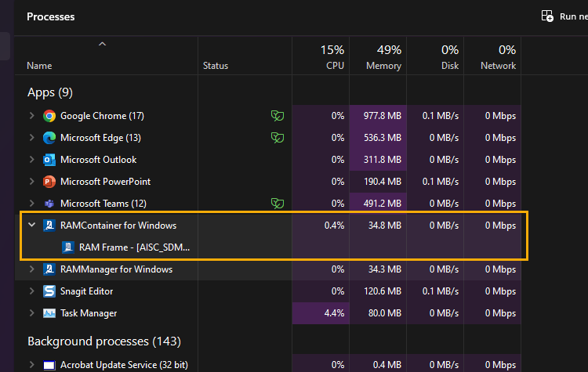The height and width of the screenshot is (372, 588).
Task: Click the Apps (9) group header
Action: pos(50,92)
